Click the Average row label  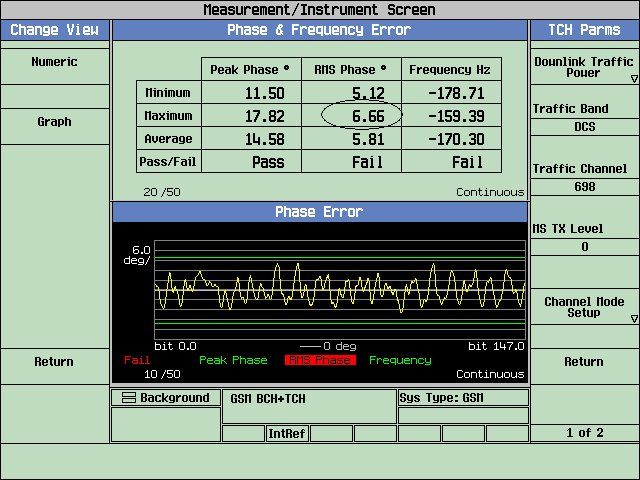click(x=168, y=139)
